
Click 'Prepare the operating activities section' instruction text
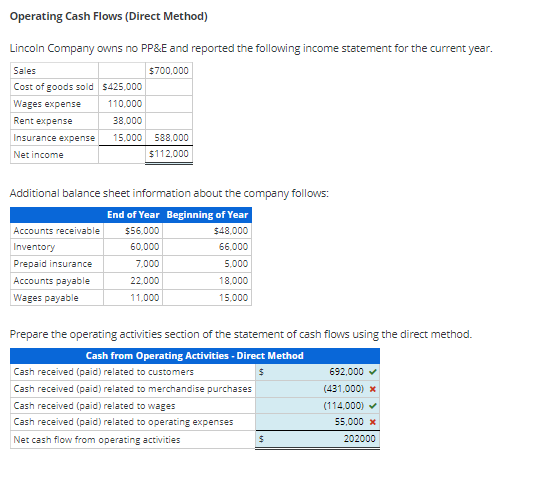pos(241,334)
